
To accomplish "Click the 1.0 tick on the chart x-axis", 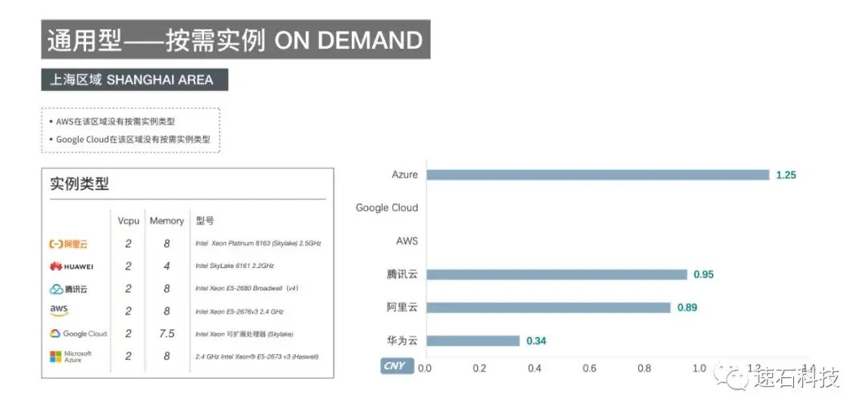I will tap(700, 369).
